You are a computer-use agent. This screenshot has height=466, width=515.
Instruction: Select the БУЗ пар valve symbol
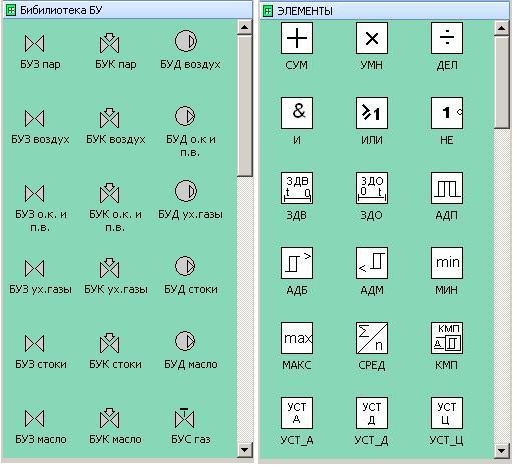35,44
